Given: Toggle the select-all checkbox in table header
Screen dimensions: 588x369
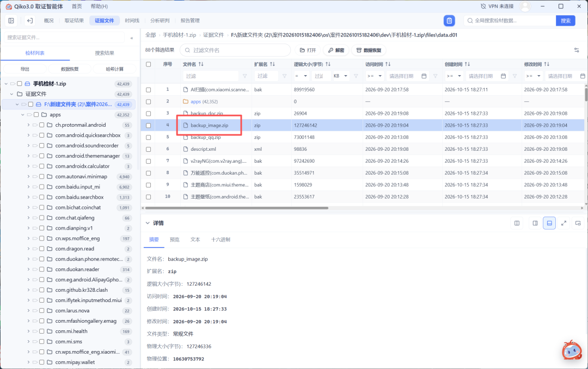Looking at the screenshot, I should click(x=149, y=65).
